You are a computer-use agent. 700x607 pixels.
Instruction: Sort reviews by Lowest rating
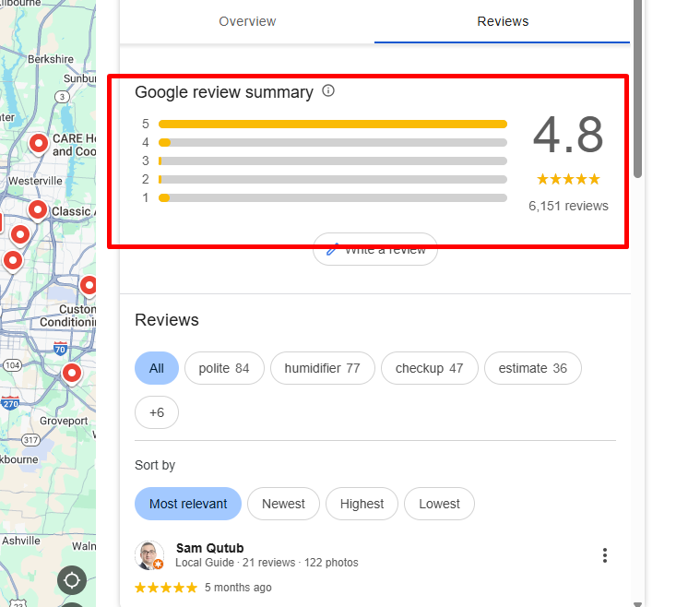tap(439, 504)
